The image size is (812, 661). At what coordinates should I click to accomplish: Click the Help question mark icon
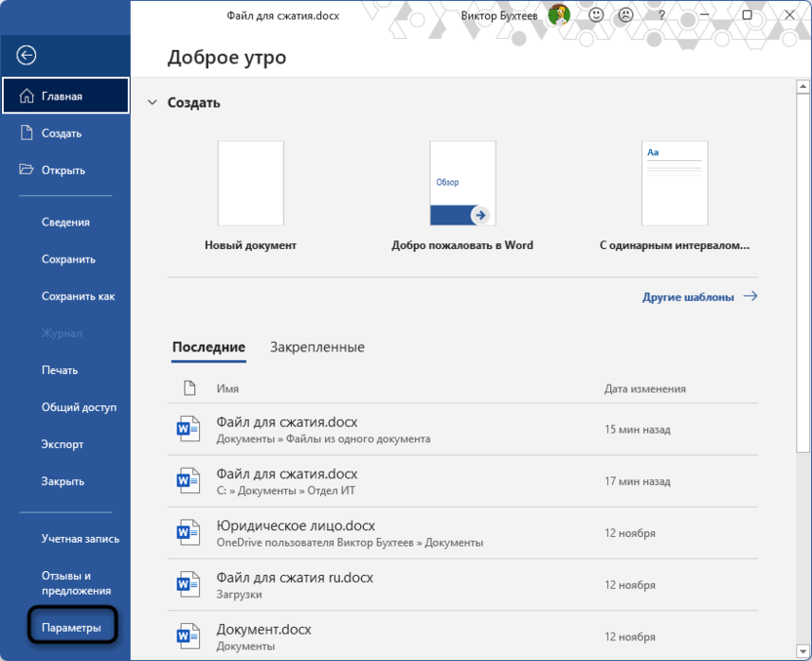pos(661,16)
